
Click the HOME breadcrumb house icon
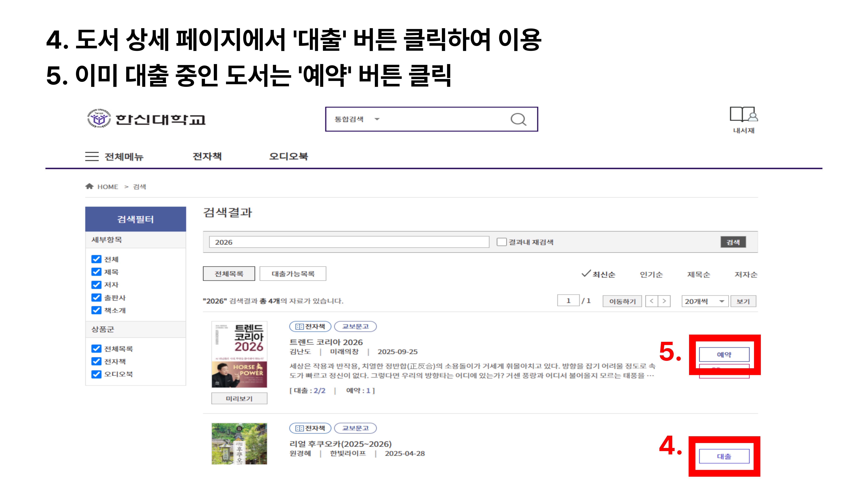89,186
